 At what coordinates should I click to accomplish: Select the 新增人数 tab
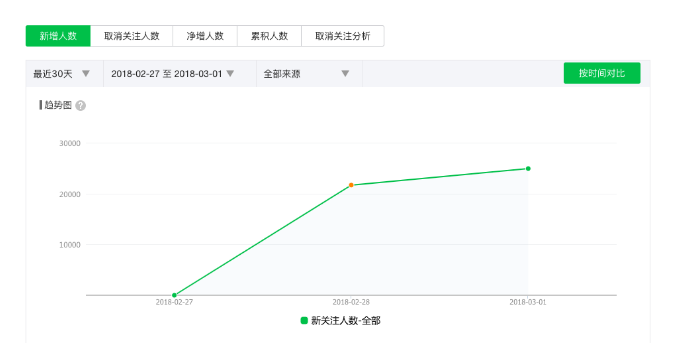58,36
